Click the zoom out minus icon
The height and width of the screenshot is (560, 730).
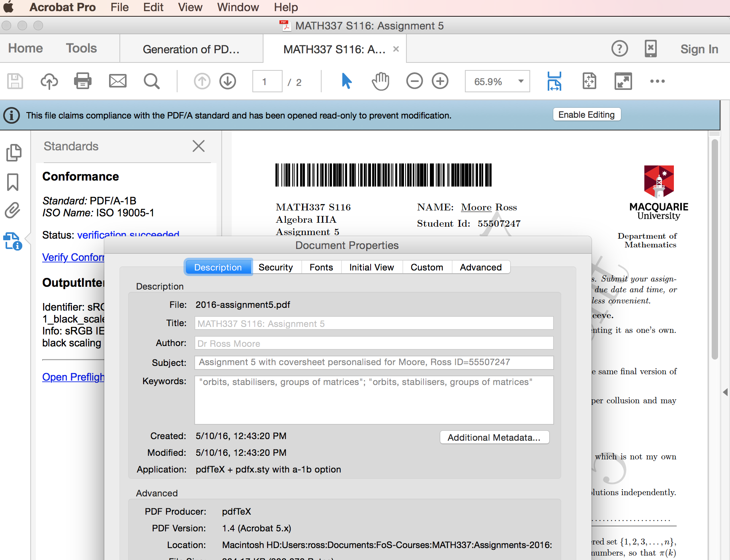[x=414, y=81]
